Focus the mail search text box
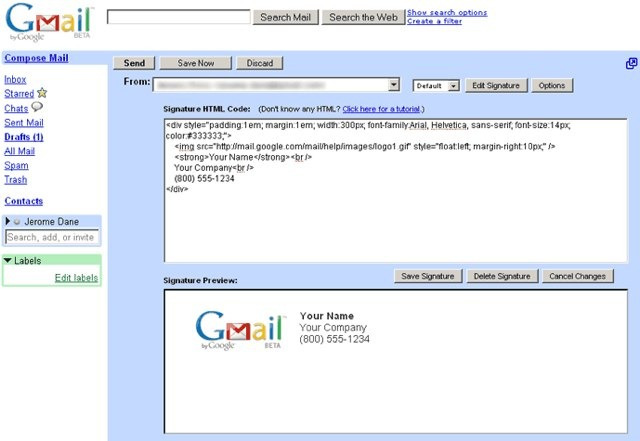 [179, 17]
